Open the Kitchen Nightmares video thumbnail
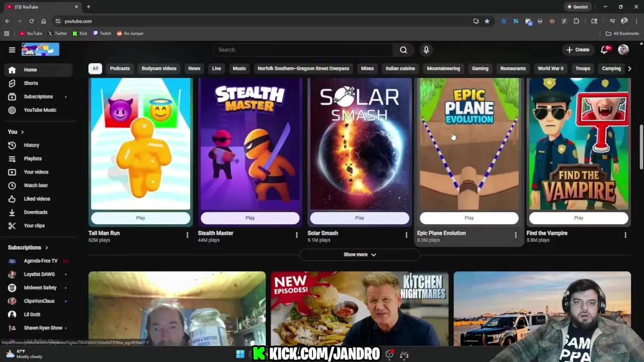Image resolution: width=644 pixels, height=362 pixels. point(359,309)
